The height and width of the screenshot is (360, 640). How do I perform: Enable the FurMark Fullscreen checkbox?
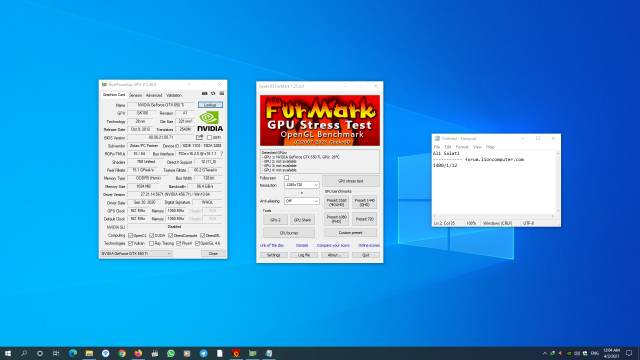coord(287,178)
